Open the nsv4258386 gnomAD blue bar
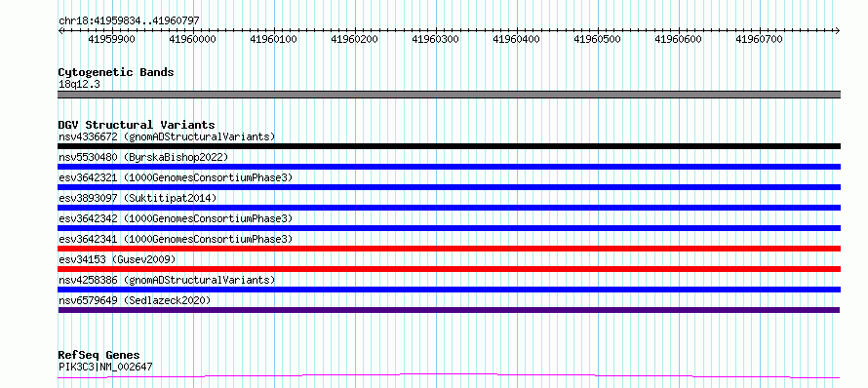 coord(449,290)
